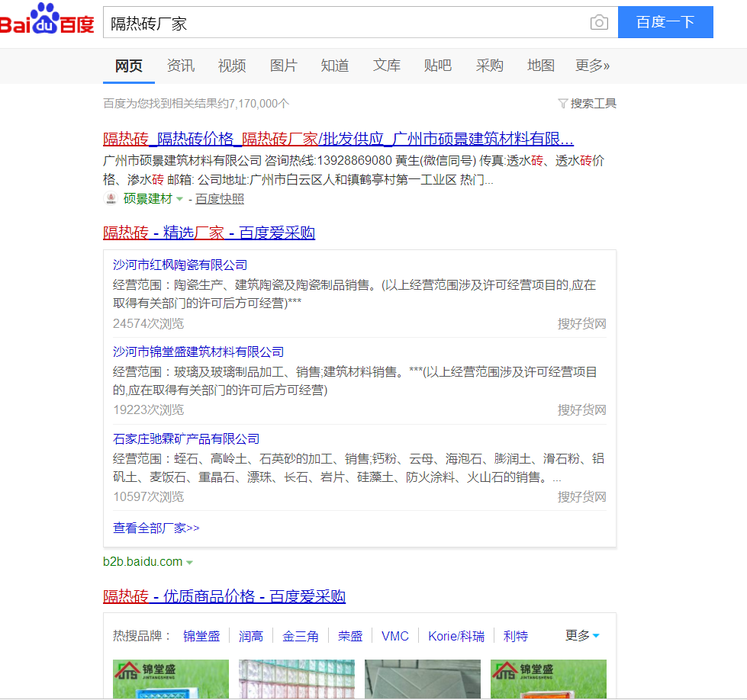Expand the b2b.baidu.com dropdown arrow
The image size is (747, 700).
tap(189, 563)
